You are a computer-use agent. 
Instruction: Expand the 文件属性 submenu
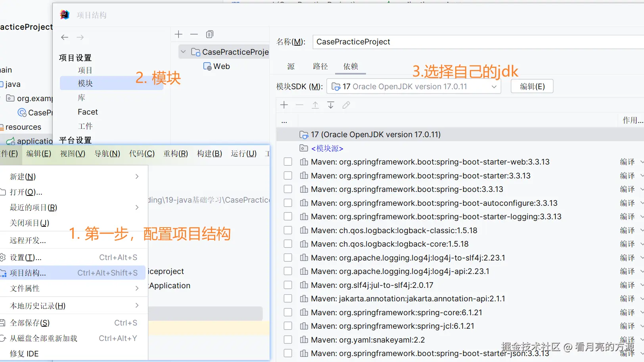pyautogui.click(x=137, y=288)
